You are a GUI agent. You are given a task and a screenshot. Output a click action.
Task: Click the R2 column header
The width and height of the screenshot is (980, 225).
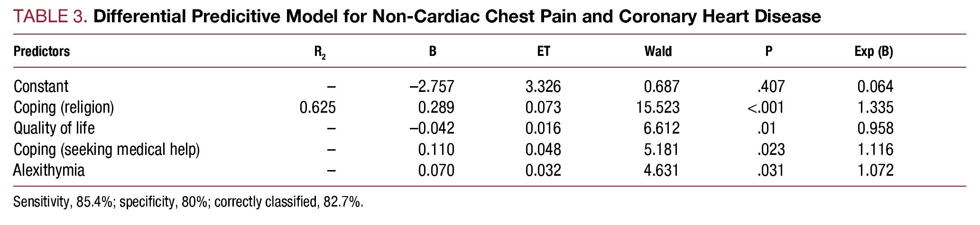(320, 52)
